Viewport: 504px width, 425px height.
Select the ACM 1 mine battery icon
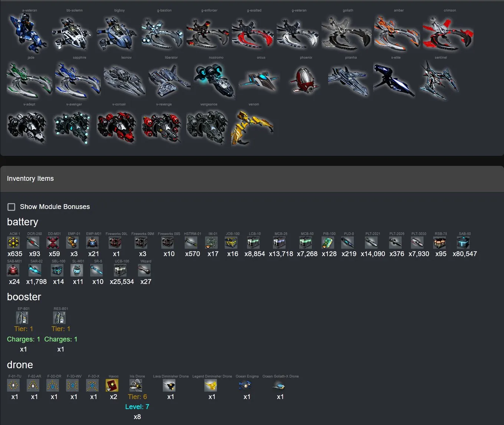tap(14, 243)
